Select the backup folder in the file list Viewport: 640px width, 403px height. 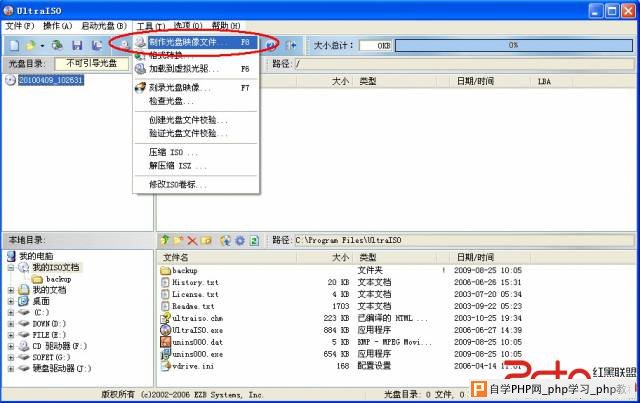pos(184,270)
